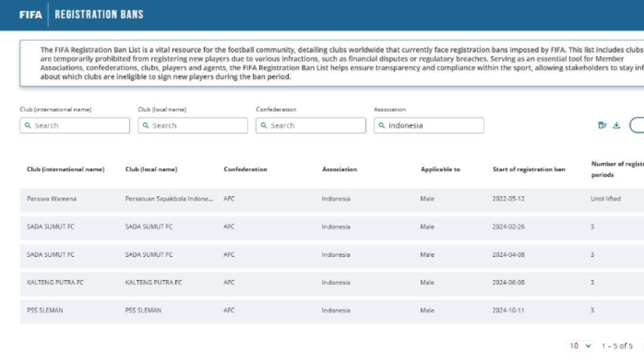The width and height of the screenshot is (644, 362).
Task: Click the 2022-05-12 ban start date
Action: click(x=508, y=199)
